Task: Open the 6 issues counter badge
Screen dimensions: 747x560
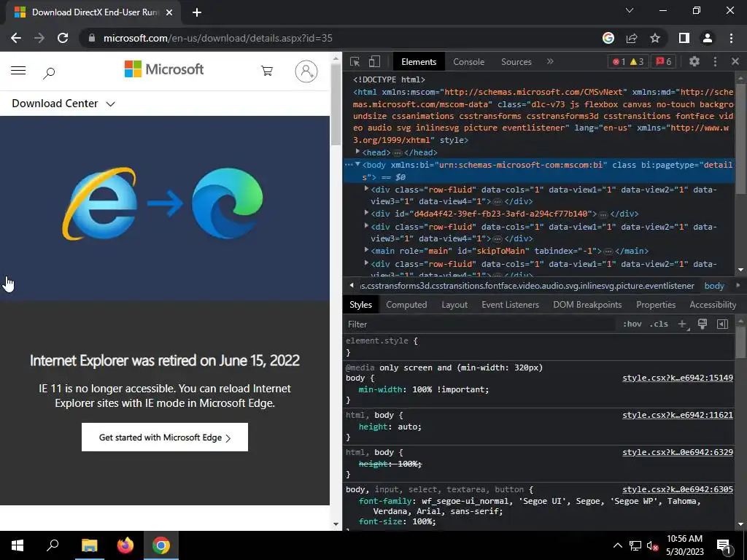Action: point(664,61)
